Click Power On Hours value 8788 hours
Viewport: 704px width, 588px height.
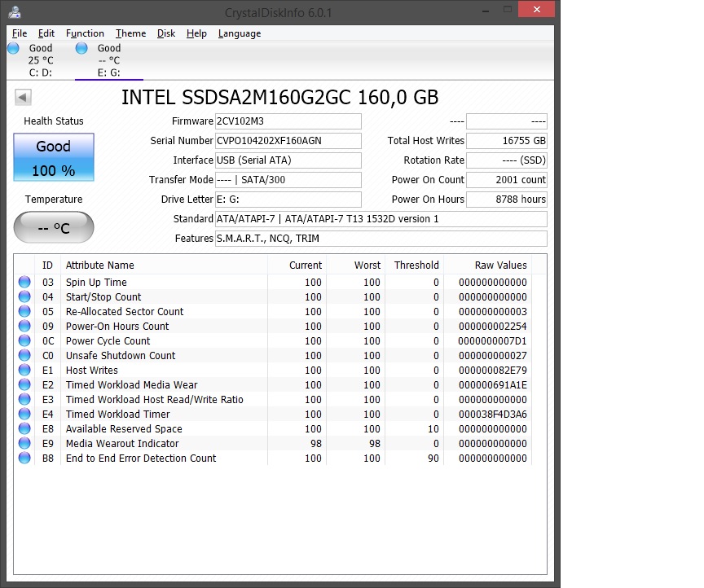[x=507, y=200]
